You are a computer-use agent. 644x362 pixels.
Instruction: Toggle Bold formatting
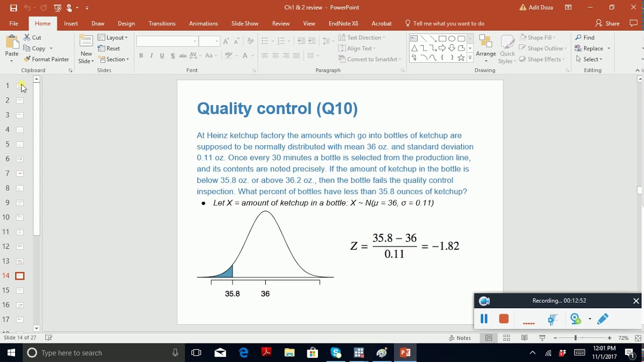141,56
